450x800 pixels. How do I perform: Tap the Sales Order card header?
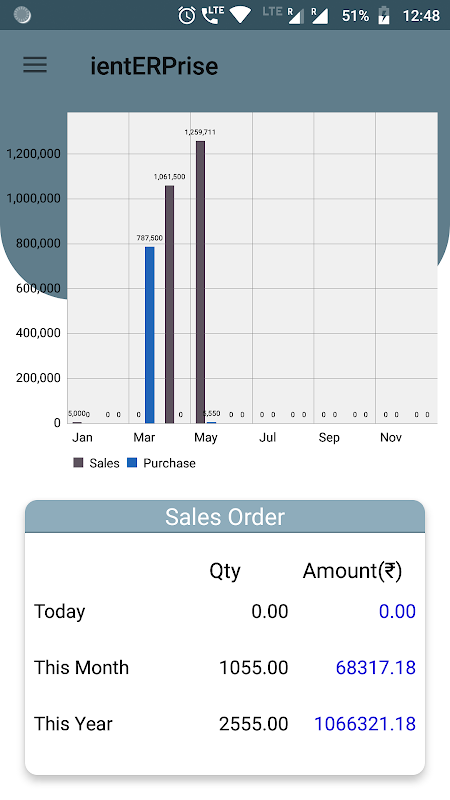coord(225,516)
